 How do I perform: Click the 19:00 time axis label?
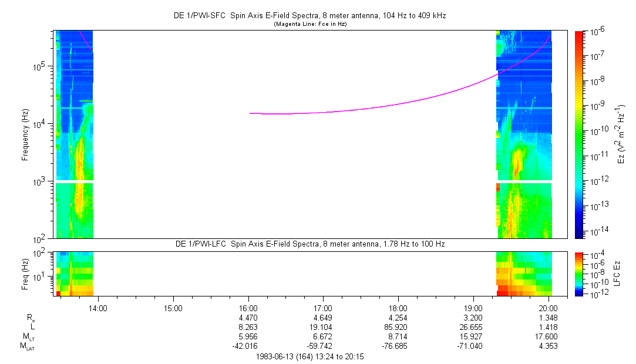[473, 308]
